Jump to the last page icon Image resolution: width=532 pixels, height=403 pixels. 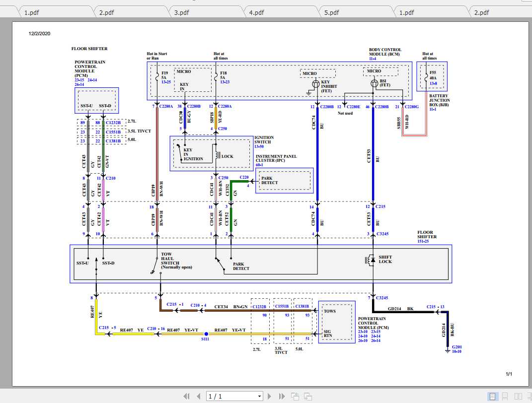click(282, 396)
